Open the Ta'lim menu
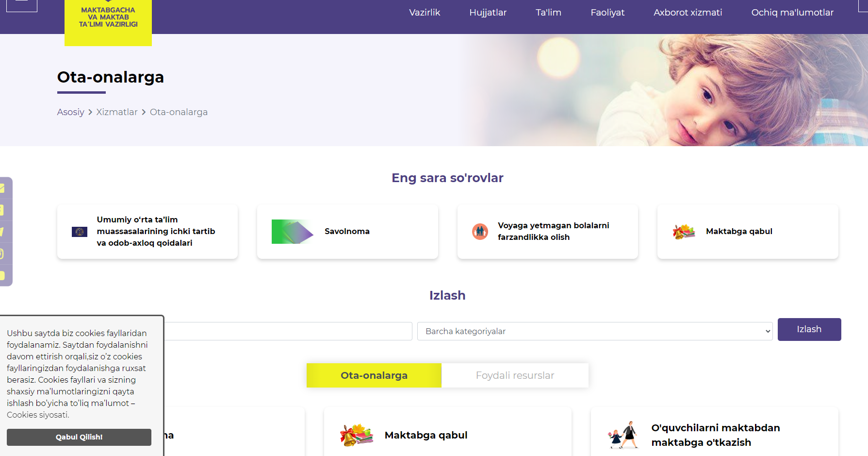The height and width of the screenshot is (456, 868). (548, 13)
